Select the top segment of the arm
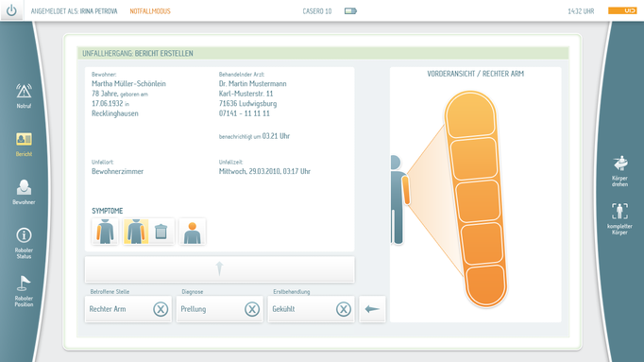644x362 pixels. [x=470, y=114]
